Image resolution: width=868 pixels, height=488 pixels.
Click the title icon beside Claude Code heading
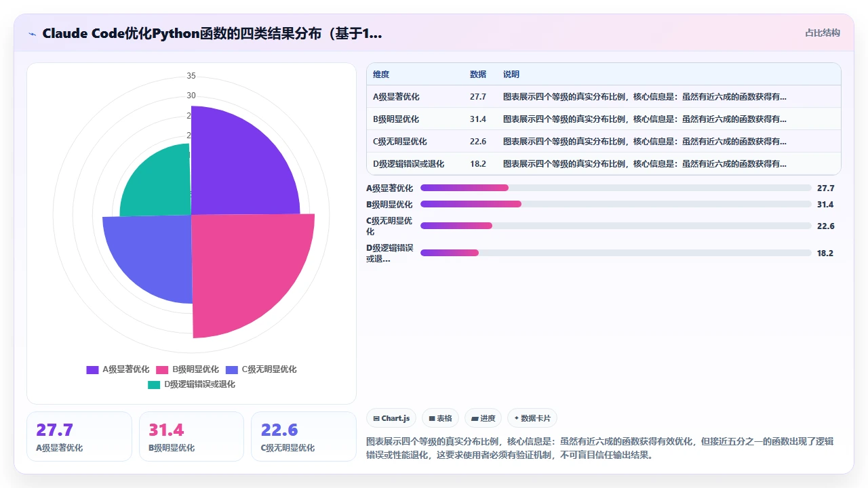pyautogui.click(x=32, y=33)
